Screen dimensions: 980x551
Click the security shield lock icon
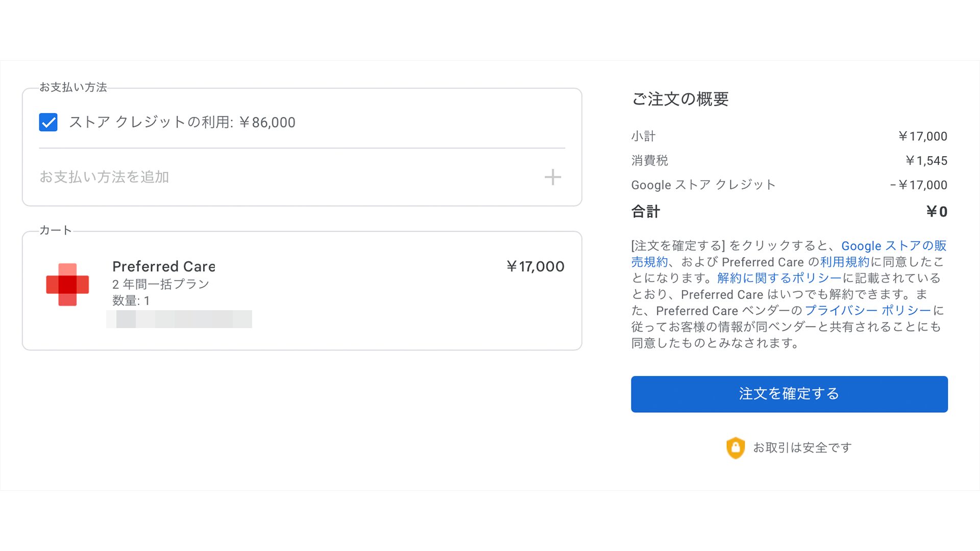(x=736, y=448)
